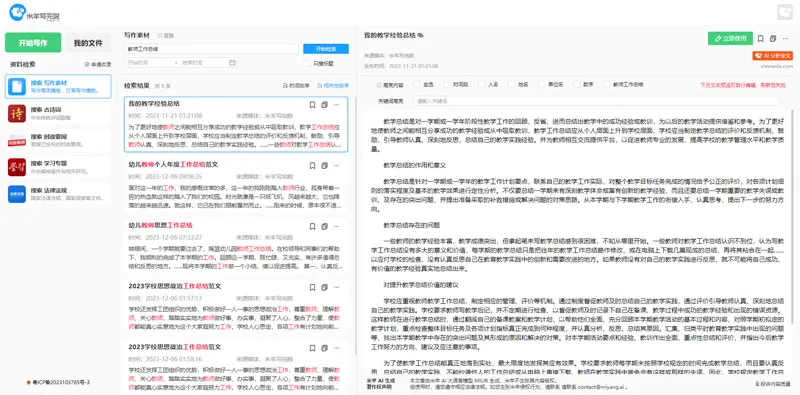Open the 搜索 时政要闻 news icon
This screenshot has height=395, width=800.
pos(16,140)
